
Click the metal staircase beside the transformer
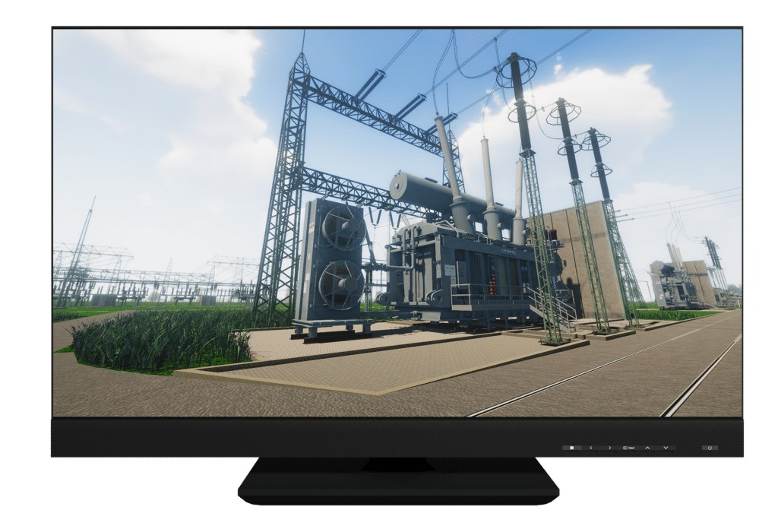pos(552,306)
